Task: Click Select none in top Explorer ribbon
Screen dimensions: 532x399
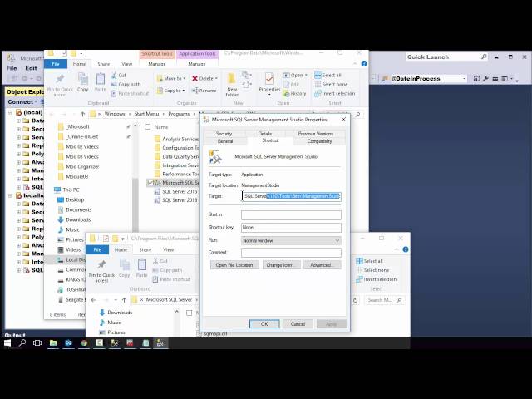Action: (331, 85)
